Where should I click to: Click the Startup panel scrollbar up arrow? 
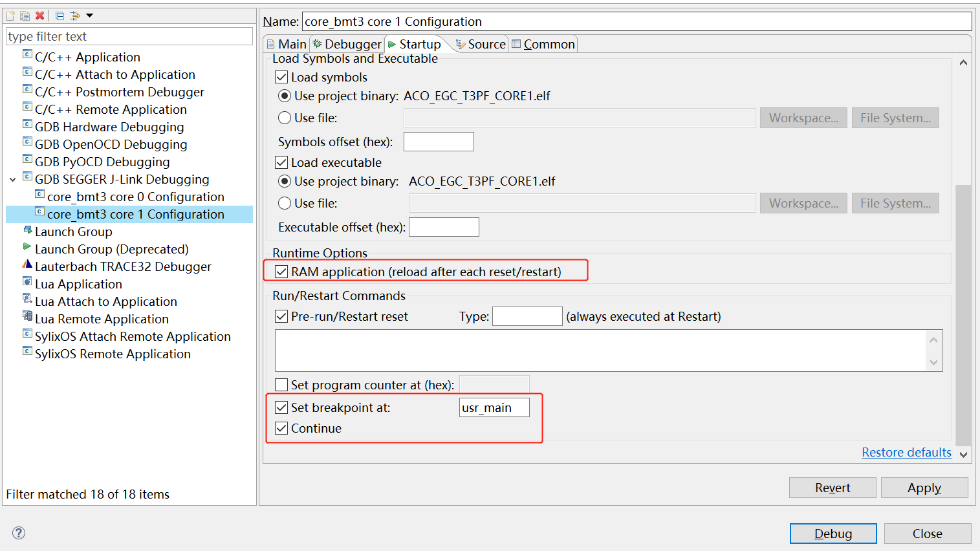963,63
